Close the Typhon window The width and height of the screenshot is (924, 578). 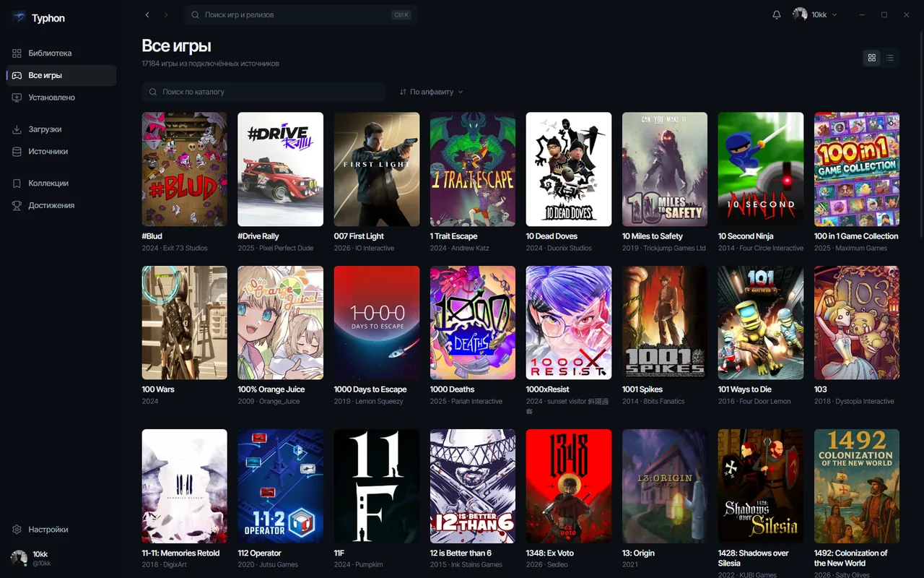[x=907, y=14]
